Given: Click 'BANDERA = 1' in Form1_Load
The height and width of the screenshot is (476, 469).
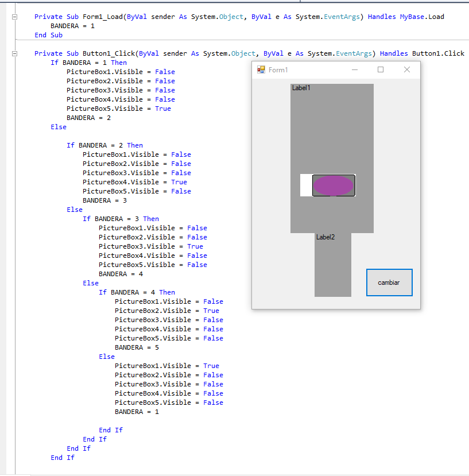Looking at the screenshot, I should tap(72, 26).
